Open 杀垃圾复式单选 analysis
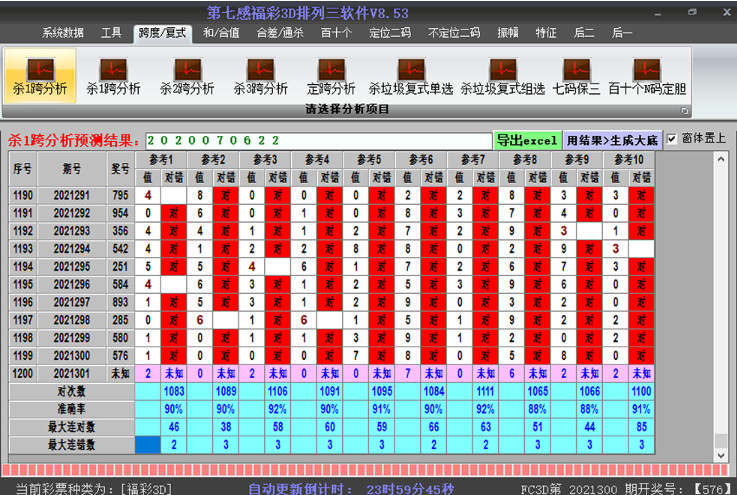 pyautogui.click(x=411, y=76)
